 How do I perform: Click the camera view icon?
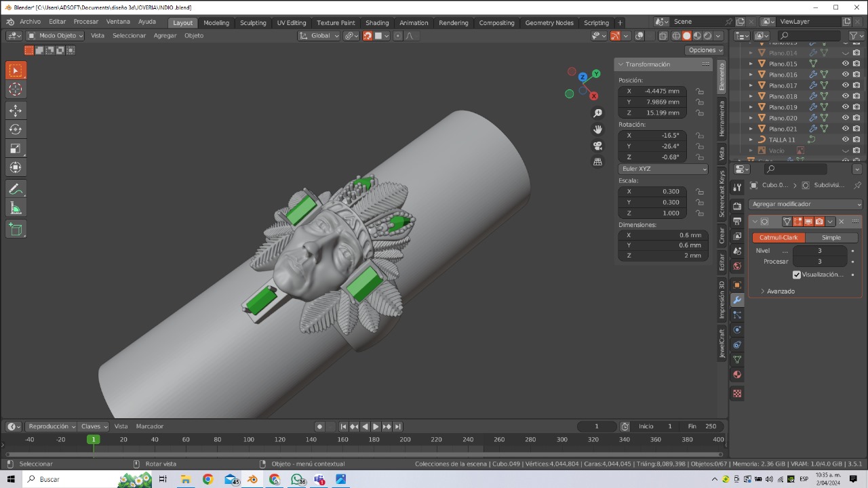(597, 146)
